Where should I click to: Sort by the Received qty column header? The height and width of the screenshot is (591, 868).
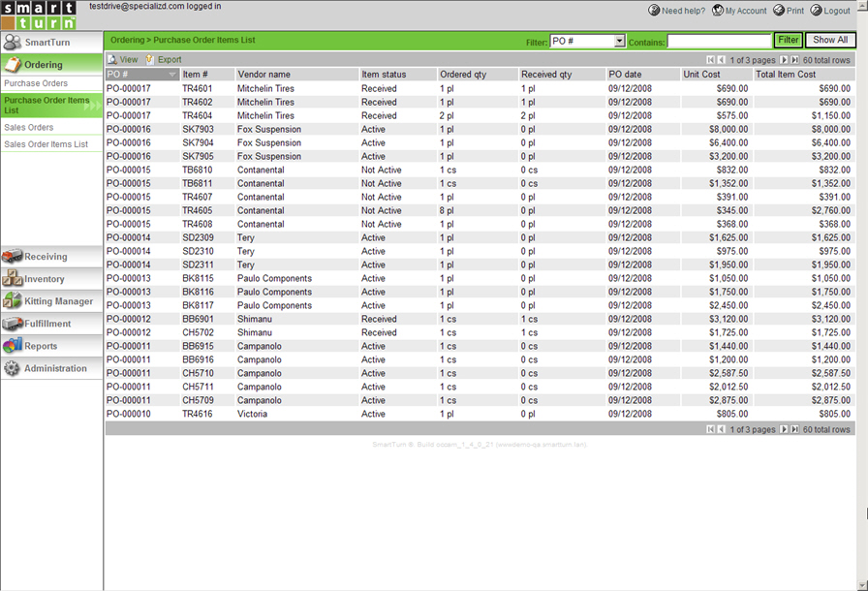tap(562, 75)
